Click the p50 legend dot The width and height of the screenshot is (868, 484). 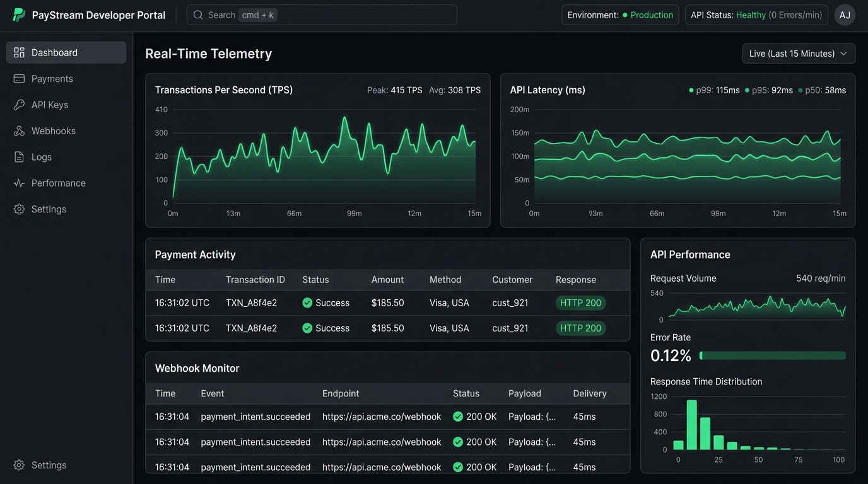coord(801,90)
